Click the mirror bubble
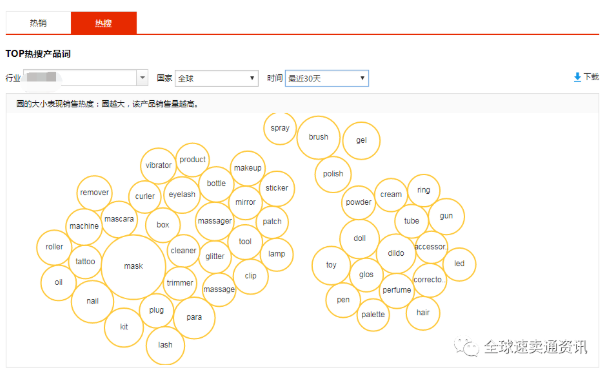The height and width of the screenshot is (368, 605). tap(245, 202)
